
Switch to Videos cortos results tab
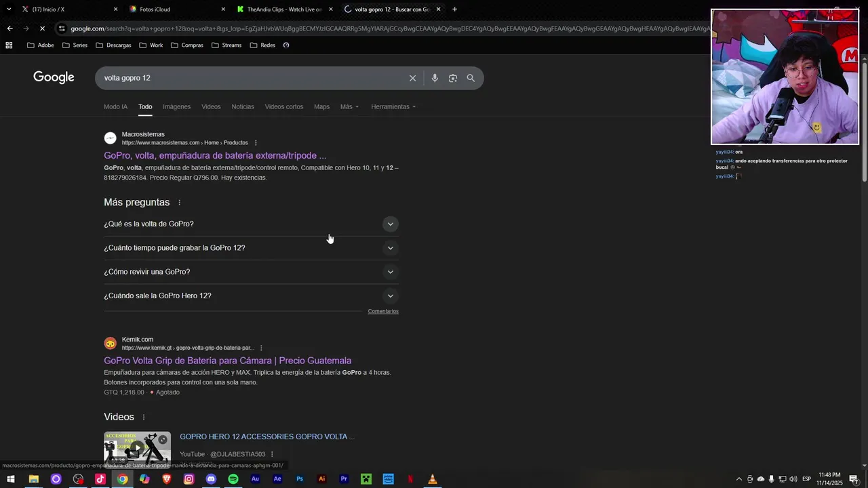(284, 107)
